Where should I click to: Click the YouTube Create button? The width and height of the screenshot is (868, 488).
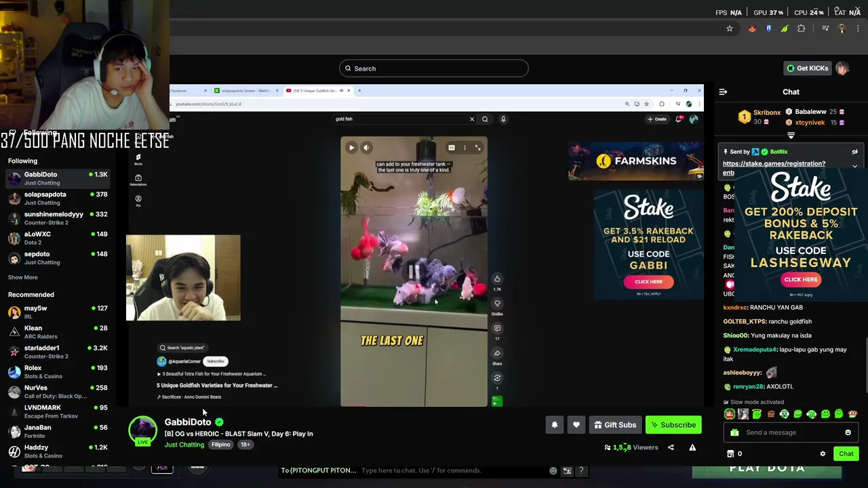tap(657, 119)
